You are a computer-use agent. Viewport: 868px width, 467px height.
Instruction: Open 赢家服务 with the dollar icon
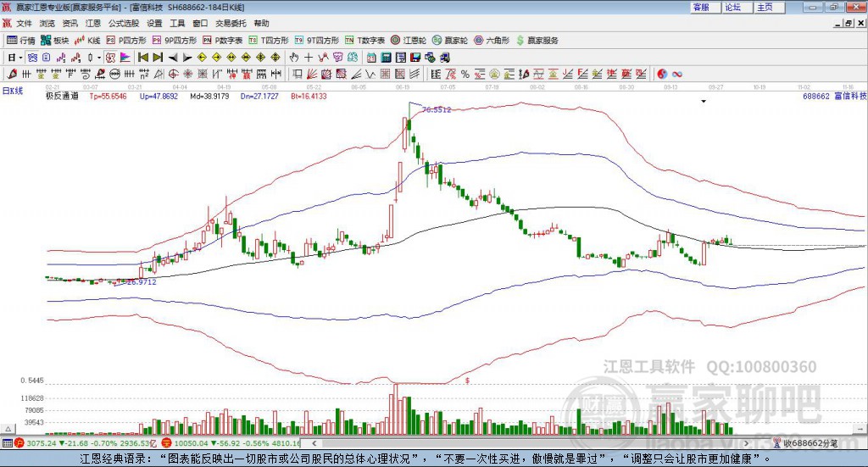tap(537, 41)
